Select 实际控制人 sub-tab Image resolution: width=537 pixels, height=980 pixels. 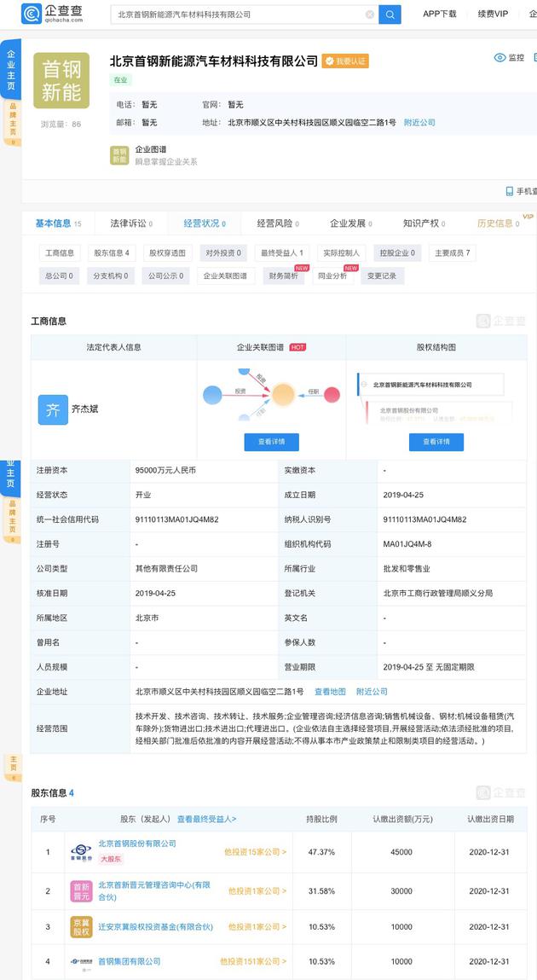click(x=342, y=253)
